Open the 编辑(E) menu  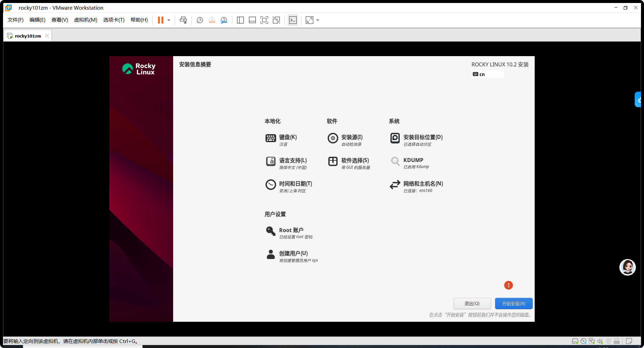[x=38, y=20]
